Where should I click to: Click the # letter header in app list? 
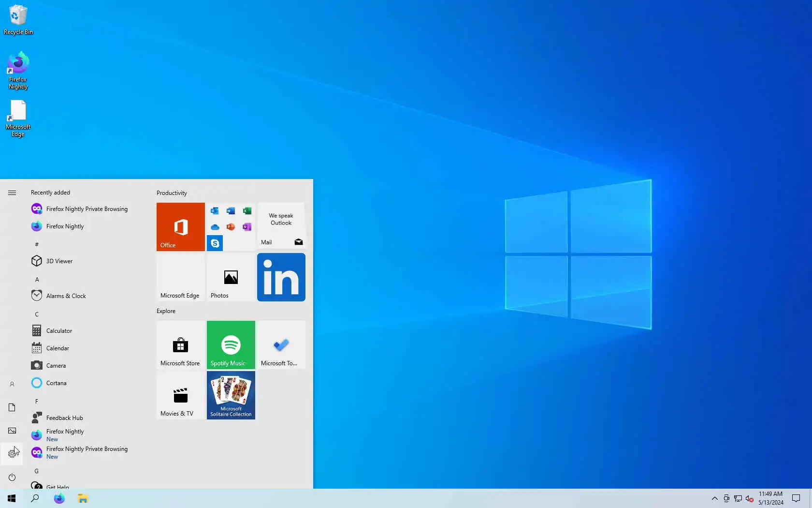tap(37, 244)
